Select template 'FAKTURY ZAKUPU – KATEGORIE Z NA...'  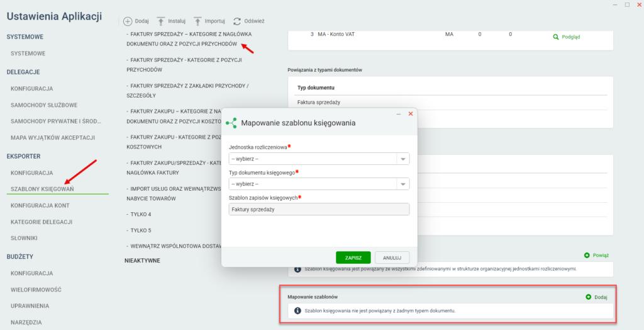[174, 117]
